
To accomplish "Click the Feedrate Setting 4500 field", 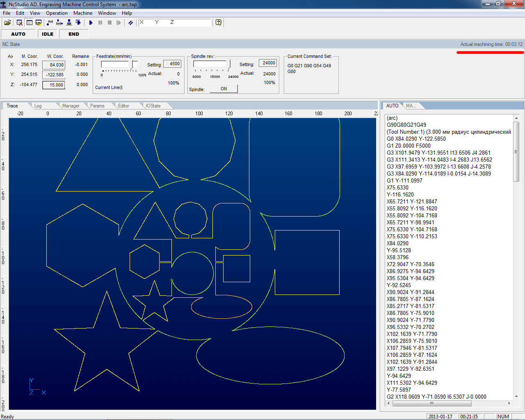I will (x=172, y=64).
